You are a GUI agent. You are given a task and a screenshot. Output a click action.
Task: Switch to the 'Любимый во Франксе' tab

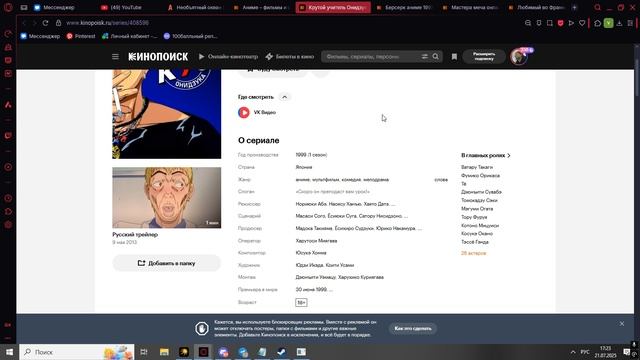pyautogui.click(x=537, y=7)
